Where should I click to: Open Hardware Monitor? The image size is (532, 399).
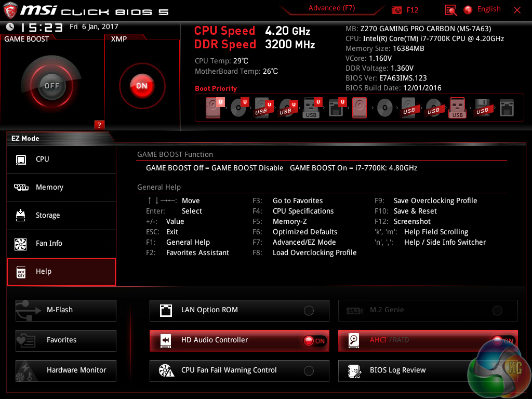tap(66, 370)
